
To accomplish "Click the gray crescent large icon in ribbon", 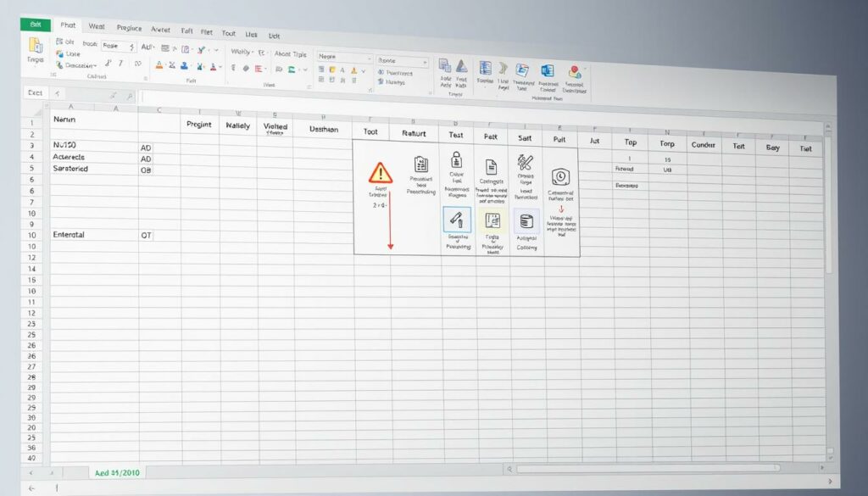I will pos(504,68).
